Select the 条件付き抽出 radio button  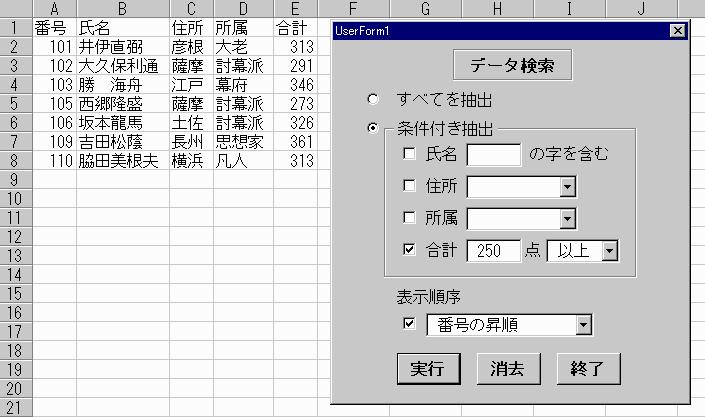(x=374, y=128)
